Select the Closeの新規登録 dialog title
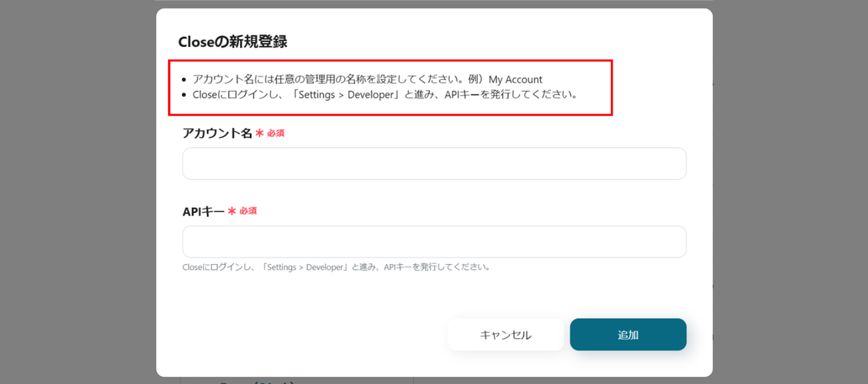 tap(233, 42)
